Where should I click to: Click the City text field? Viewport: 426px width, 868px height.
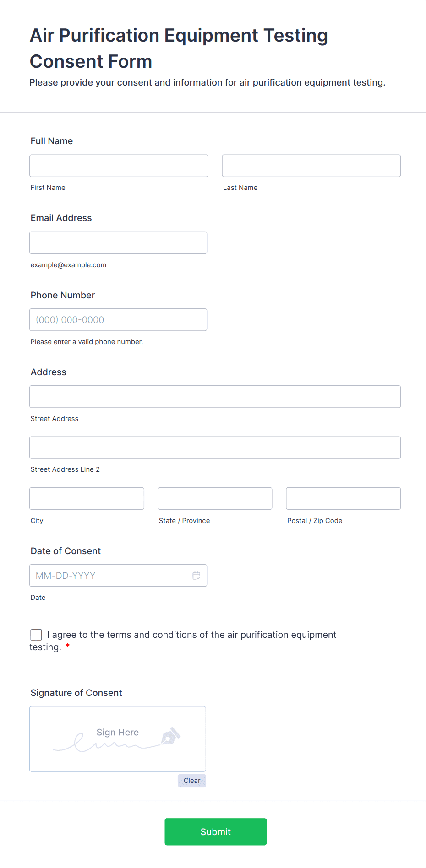point(87,498)
